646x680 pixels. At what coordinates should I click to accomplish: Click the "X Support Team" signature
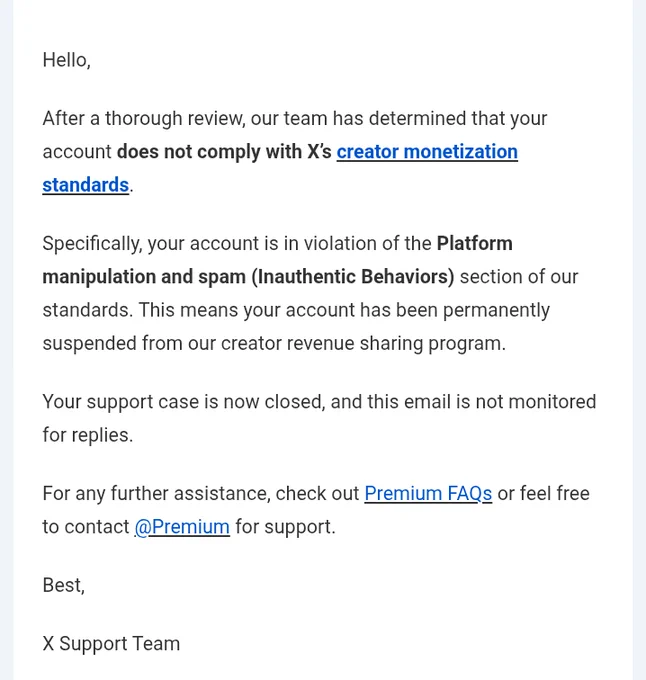(111, 644)
